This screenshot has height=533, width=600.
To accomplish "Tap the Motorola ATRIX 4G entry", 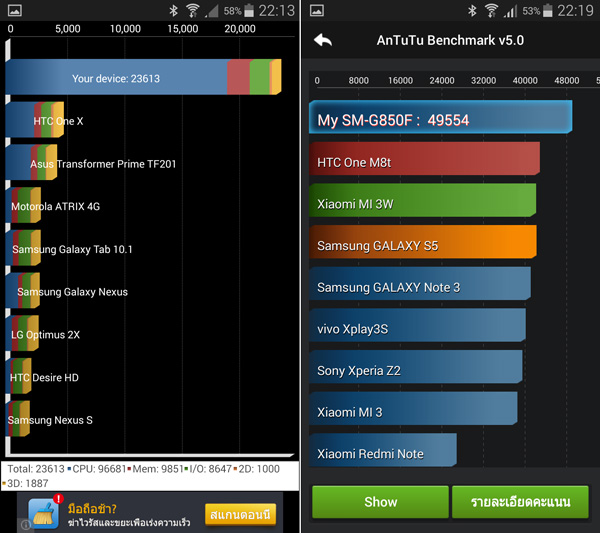I will [x=53, y=205].
